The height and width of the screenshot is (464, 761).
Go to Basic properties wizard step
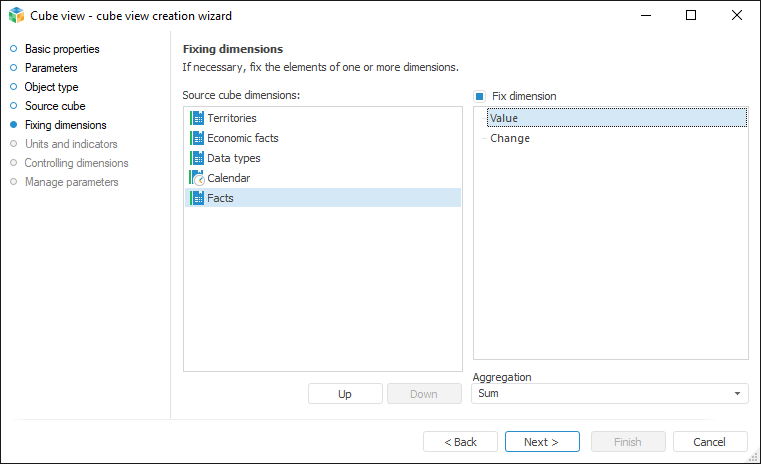point(62,49)
